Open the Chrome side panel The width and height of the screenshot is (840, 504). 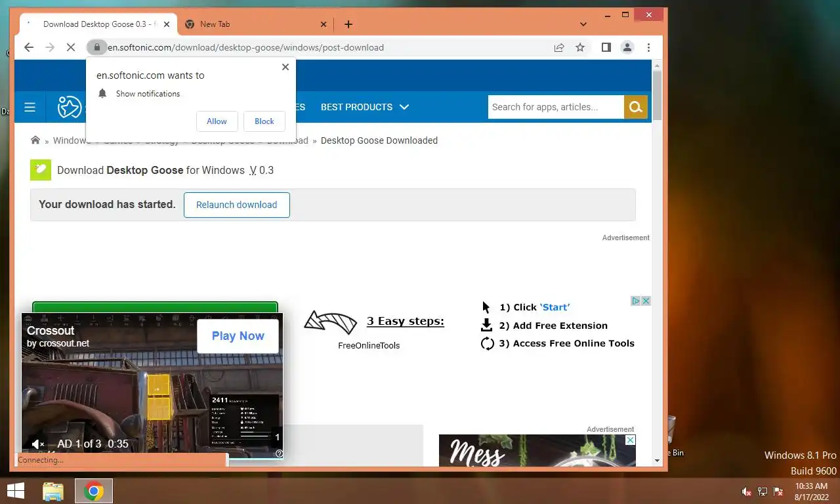pyautogui.click(x=606, y=47)
